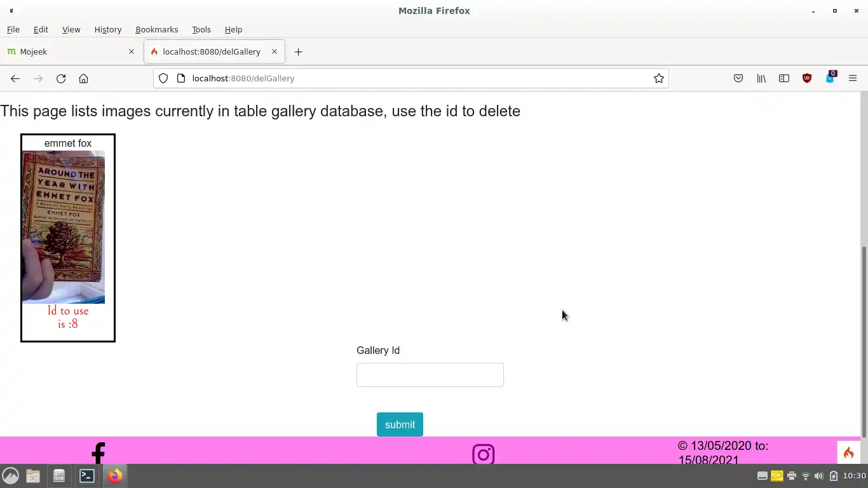868x488 pixels.
Task: Click the emmet fox book thumbnail
Action: [x=64, y=227]
